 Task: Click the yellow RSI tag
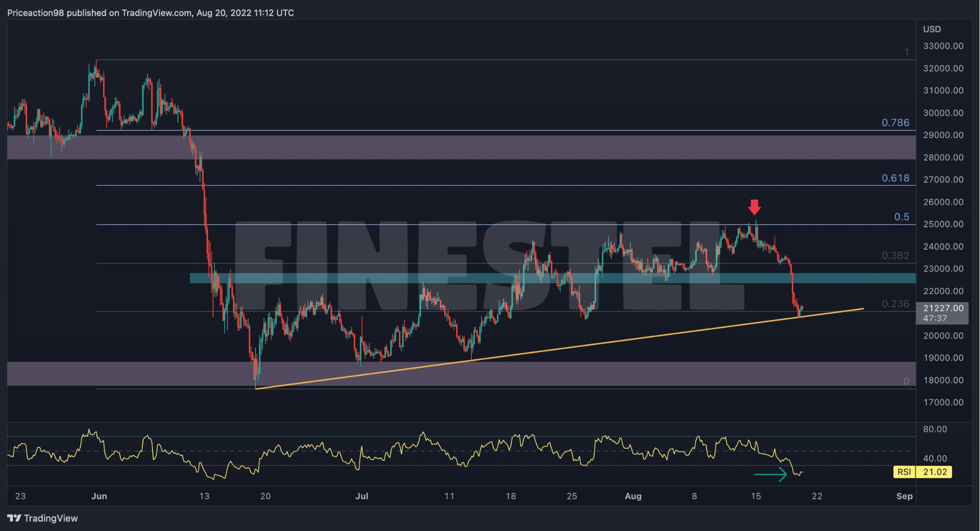point(904,472)
